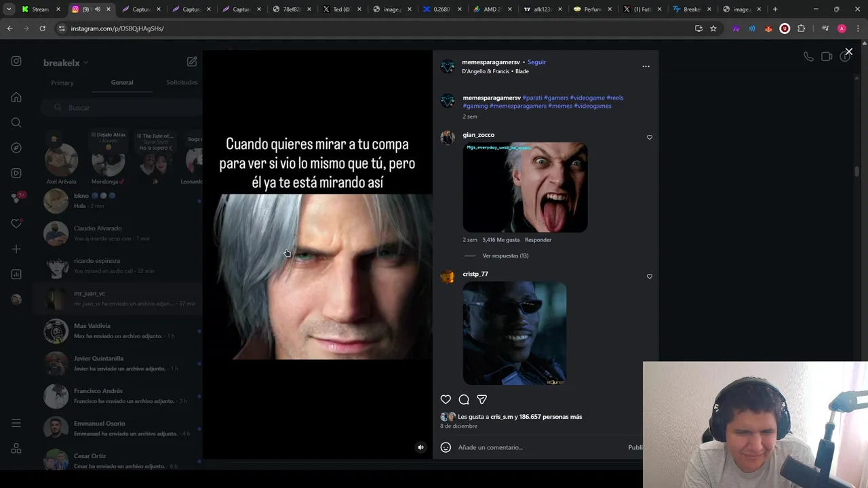Viewport: 868px width, 488px height.
Task: Open the tab search dropdown arrow
Action: pyautogui.click(x=9, y=9)
